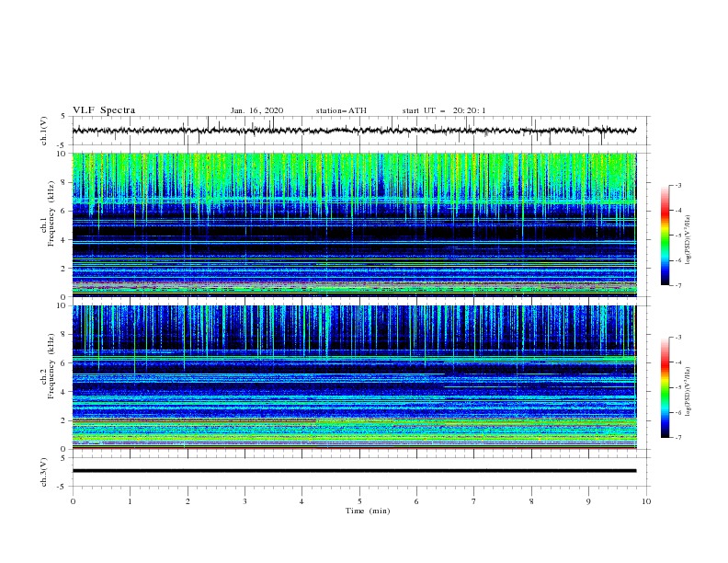
Task: Click the red line at ch.2 spectrogram bottom
Action: [354, 448]
